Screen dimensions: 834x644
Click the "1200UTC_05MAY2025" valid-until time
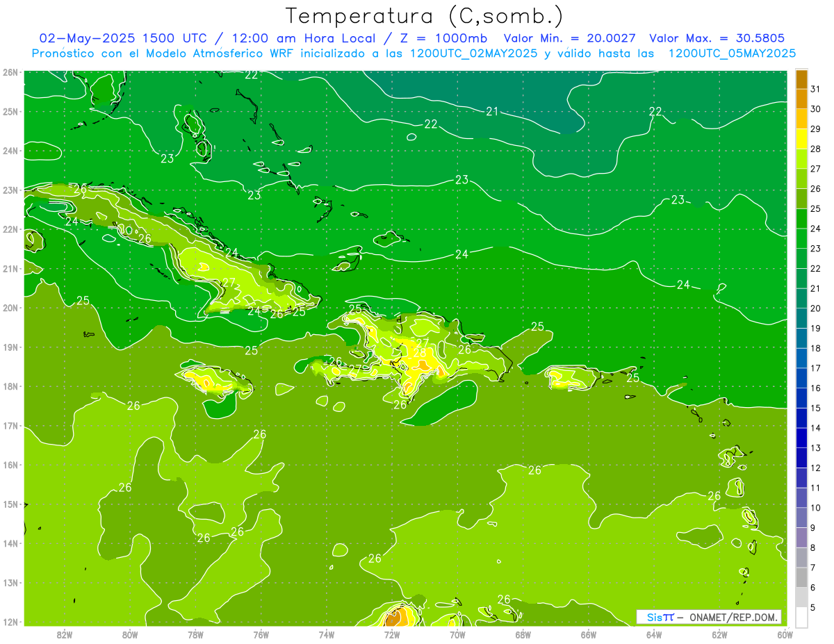tap(732, 53)
